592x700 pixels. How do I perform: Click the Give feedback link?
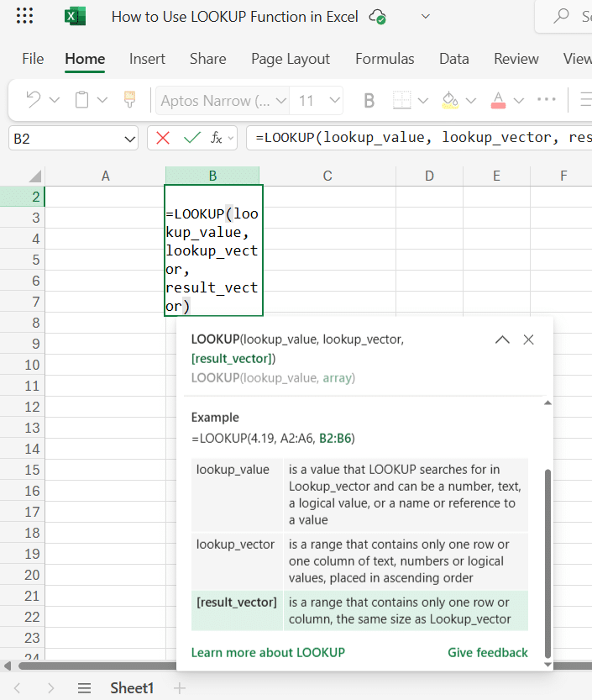coord(488,653)
